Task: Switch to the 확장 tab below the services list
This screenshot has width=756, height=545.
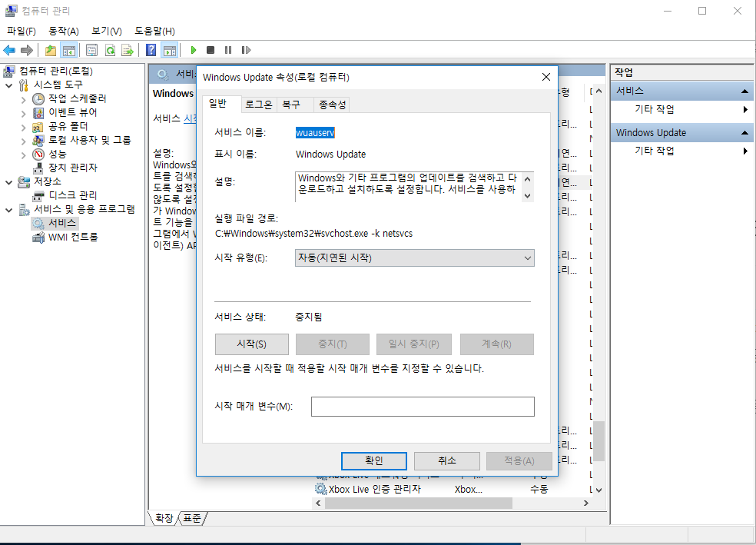Action: point(164,518)
